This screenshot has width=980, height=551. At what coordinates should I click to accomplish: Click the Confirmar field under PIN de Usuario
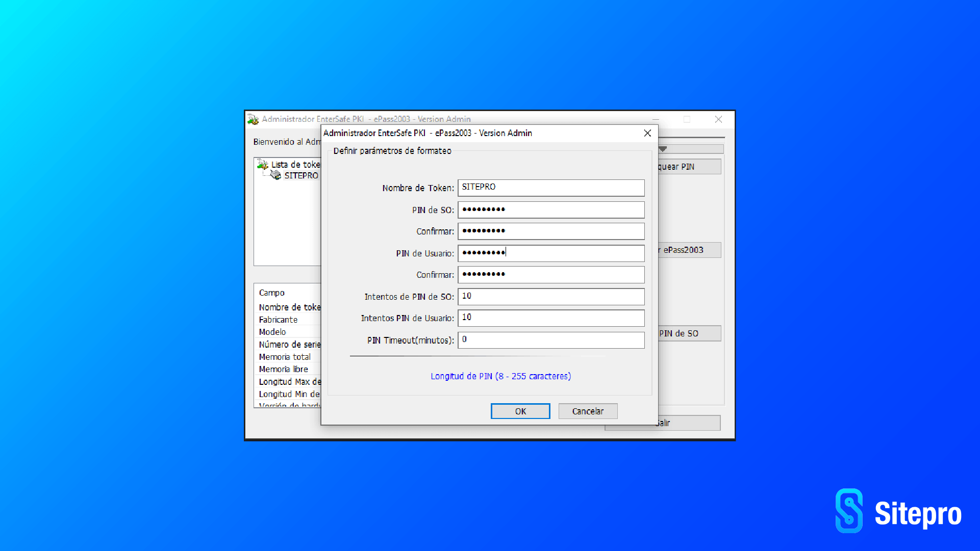coord(551,274)
